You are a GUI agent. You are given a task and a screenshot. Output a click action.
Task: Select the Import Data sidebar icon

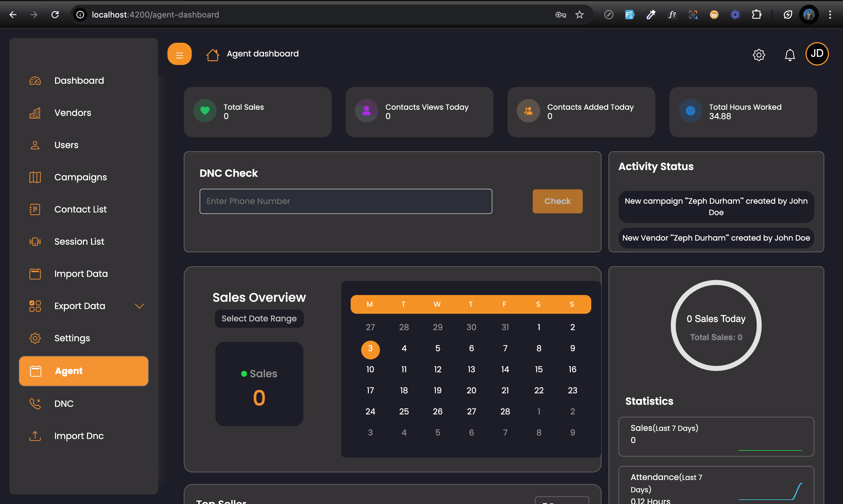[35, 274]
